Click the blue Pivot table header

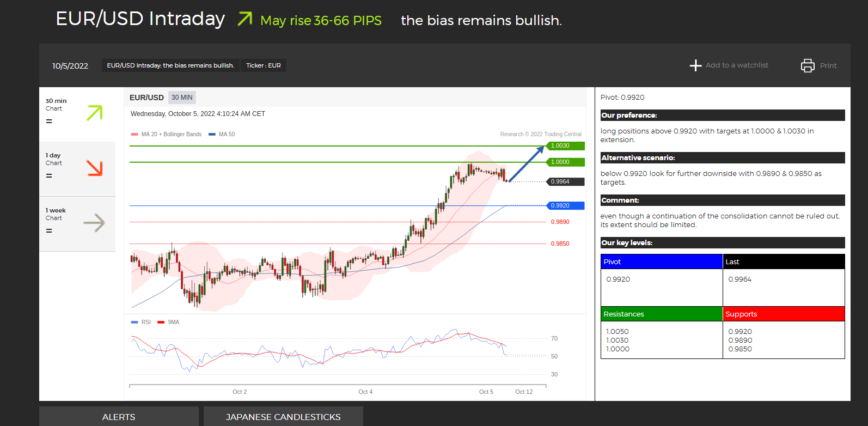click(x=662, y=261)
